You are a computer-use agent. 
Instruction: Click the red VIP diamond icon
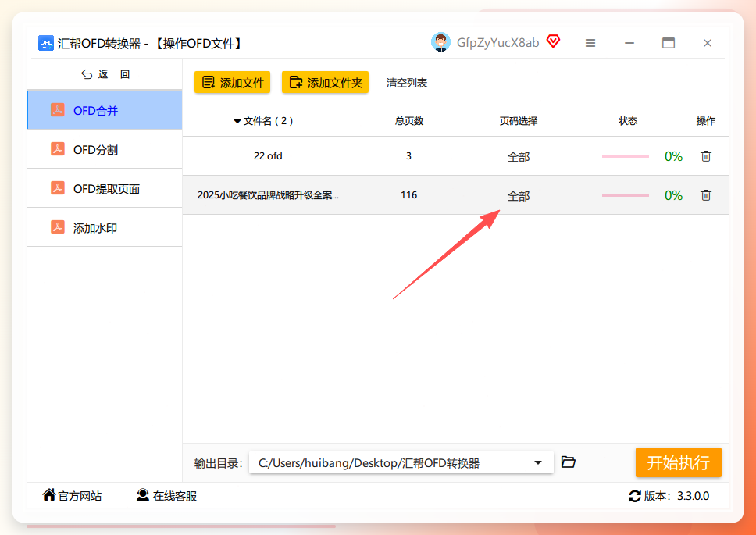[553, 41]
